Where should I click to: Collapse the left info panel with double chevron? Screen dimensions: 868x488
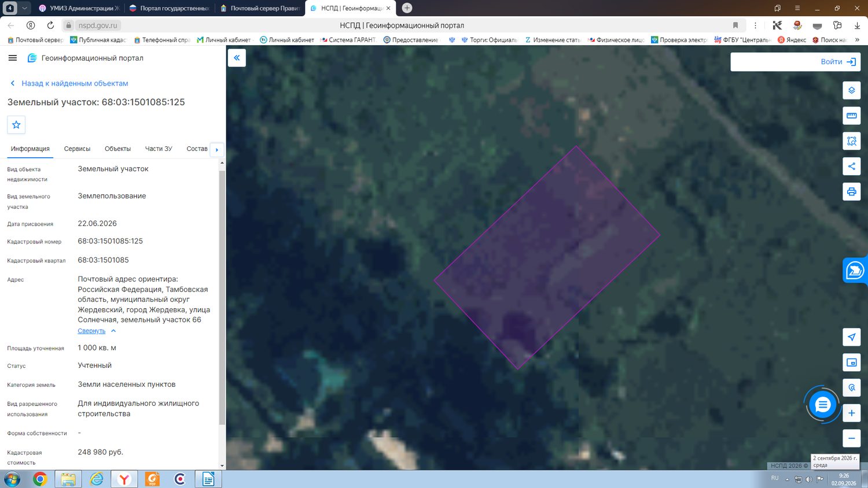click(x=237, y=58)
